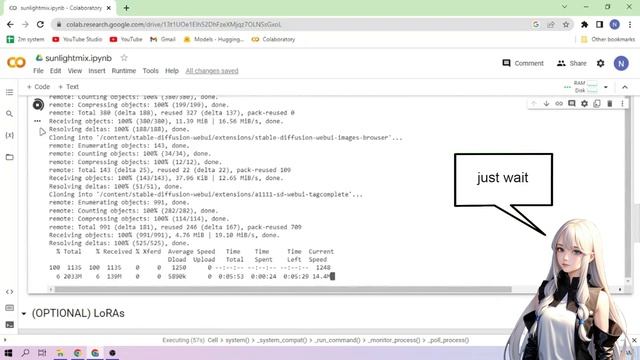
Task: Click the All changes saved link
Action: [212, 71]
